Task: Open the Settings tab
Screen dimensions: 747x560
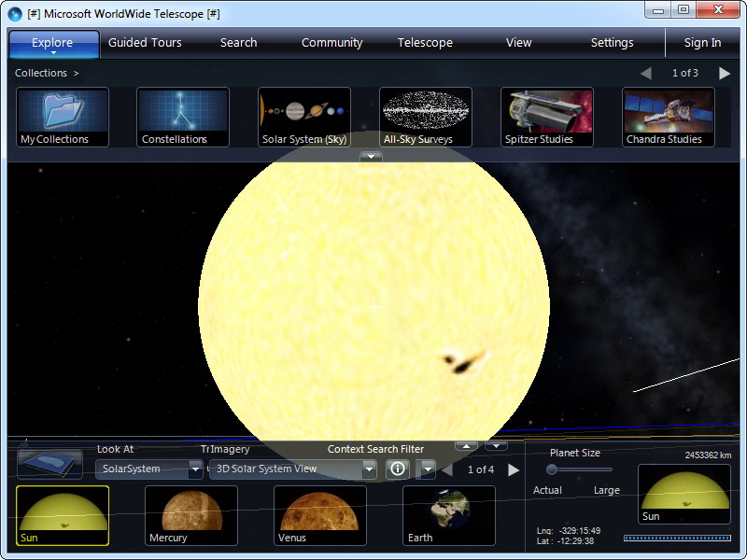Action: [x=613, y=42]
